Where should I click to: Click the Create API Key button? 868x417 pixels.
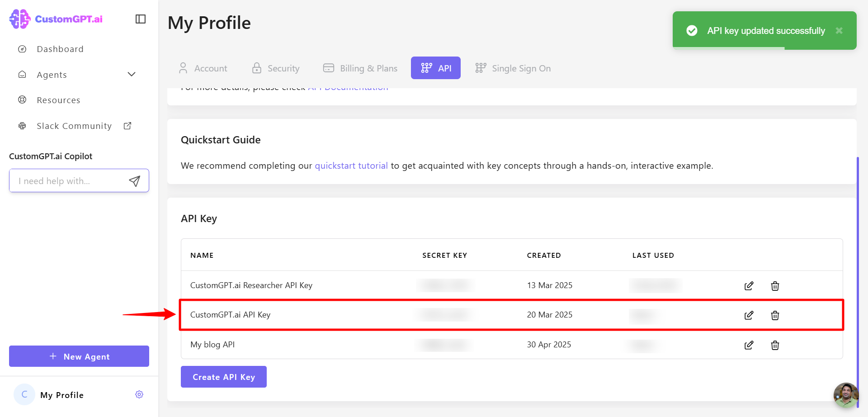tap(224, 377)
